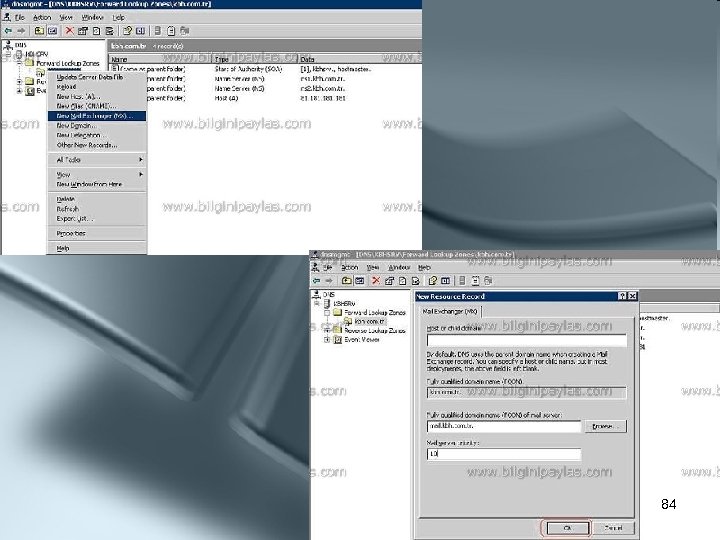Image resolution: width=720 pixels, height=540 pixels.
Task: Choose New Alias (CNAME) from context menu
Action: click(x=97, y=106)
